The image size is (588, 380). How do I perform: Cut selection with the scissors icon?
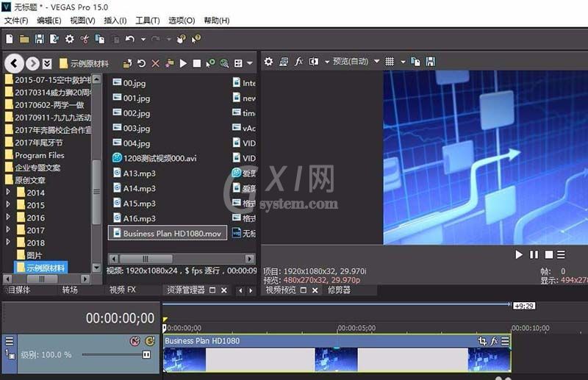(x=85, y=39)
